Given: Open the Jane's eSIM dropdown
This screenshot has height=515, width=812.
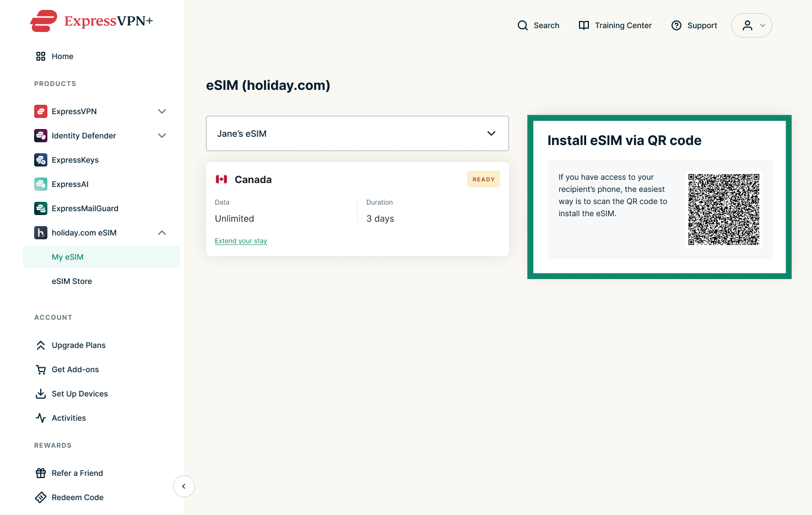Looking at the screenshot, I should (x=358, y=133).
